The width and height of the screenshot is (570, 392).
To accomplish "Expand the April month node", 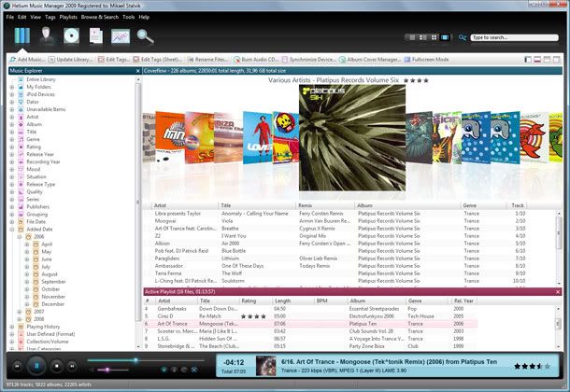I will 27,245.
